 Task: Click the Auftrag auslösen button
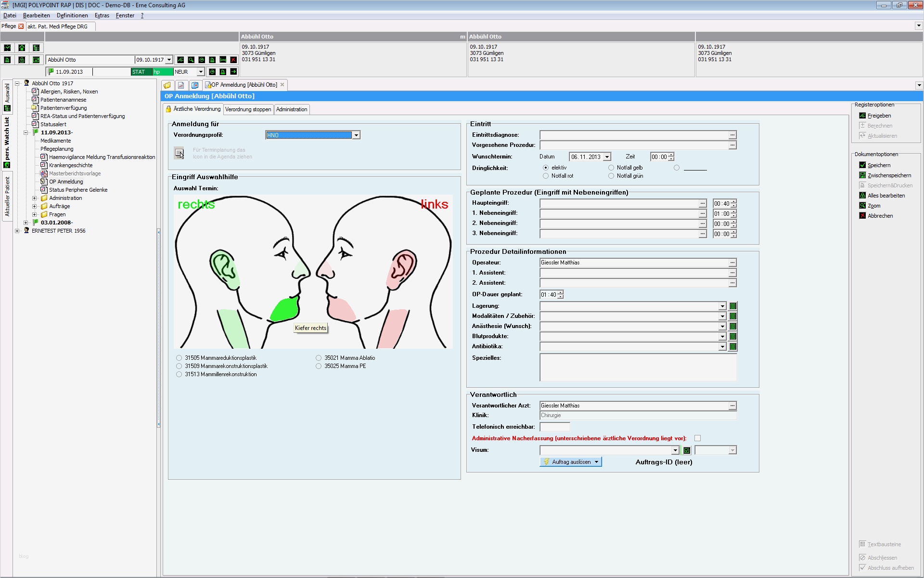click(x=570, y=462)
